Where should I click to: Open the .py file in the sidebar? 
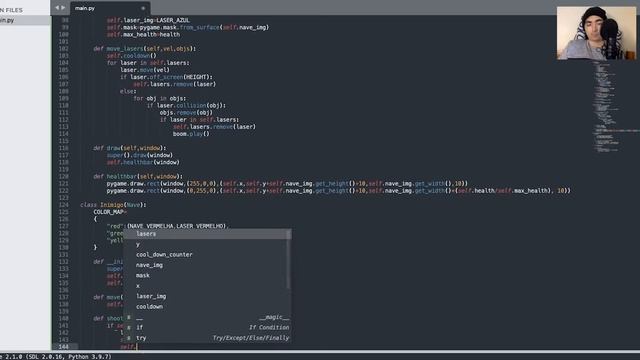(x=24, y=20)
